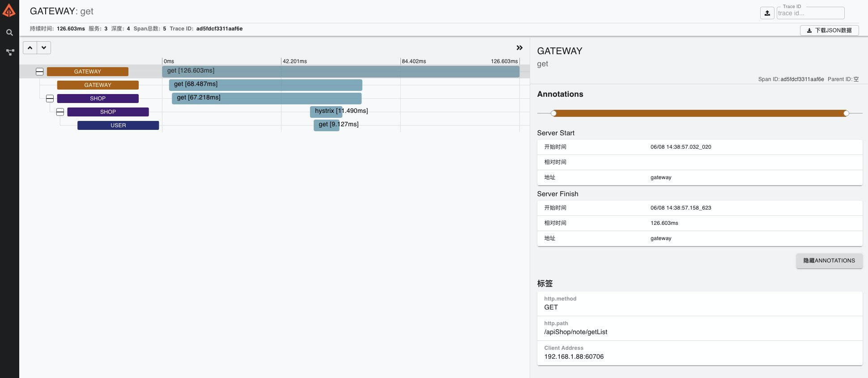Click the 06/08 14:38:57.032_020 start time
This screenshot has height=378, width=868.
pyautogui.click(x=681, y=147)
